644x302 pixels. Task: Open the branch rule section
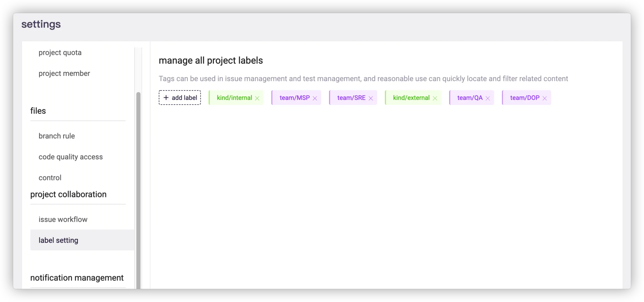click(x=57, y=136)
